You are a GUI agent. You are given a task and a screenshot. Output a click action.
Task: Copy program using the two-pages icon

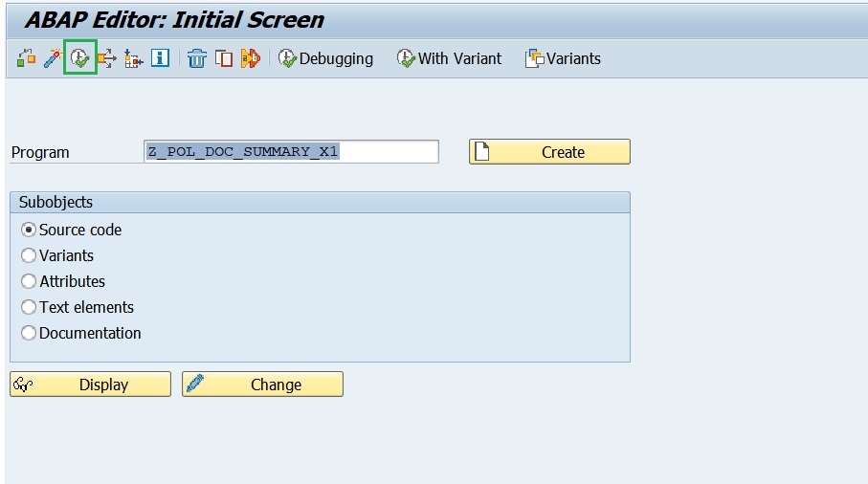224,58
